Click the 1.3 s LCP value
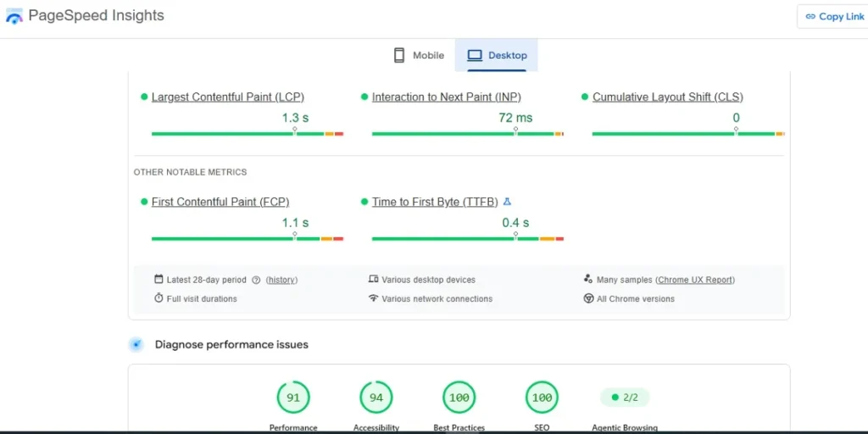 (295, 118)
